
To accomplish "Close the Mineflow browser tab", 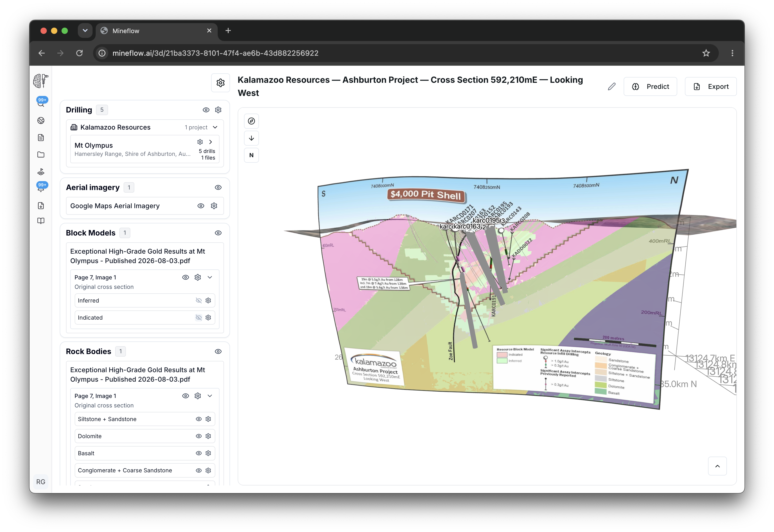I will [x=209, y=31].
